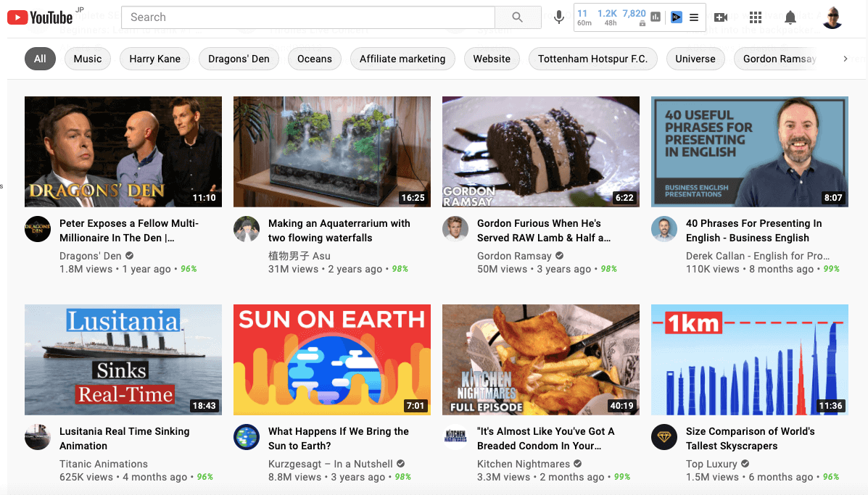Open the Aquaterrarium waterfalls video thumbnail

coord(331,151)
